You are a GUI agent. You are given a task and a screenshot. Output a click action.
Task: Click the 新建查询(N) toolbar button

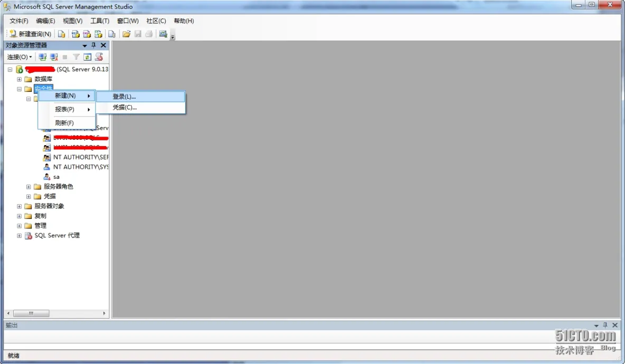[30, 34]
